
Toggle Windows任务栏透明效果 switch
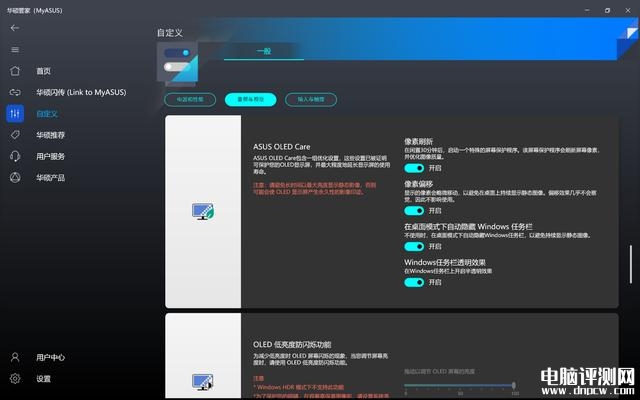[414, 282]
